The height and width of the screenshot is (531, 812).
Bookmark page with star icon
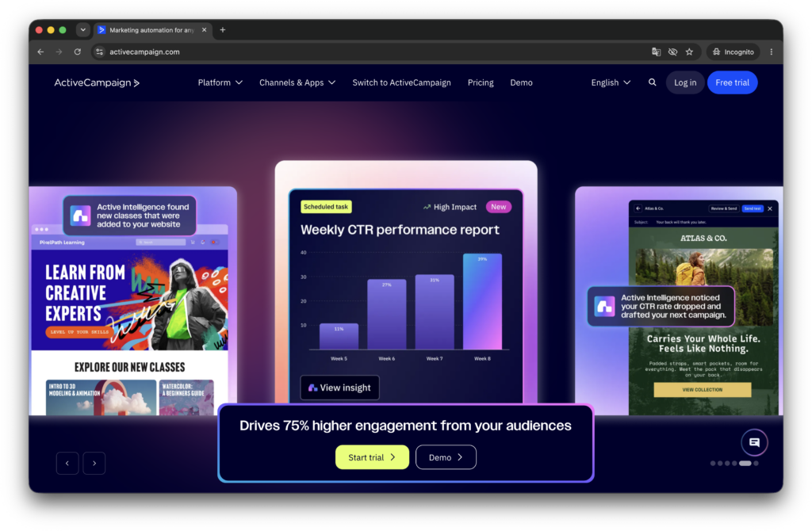pyautogui.click(x=689, y=52)
